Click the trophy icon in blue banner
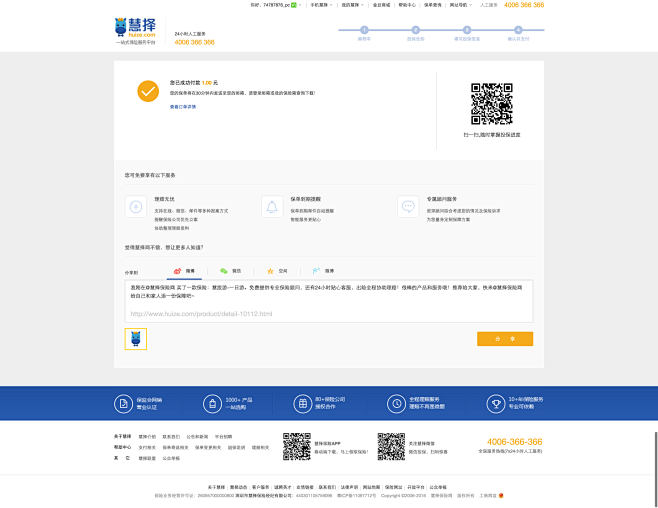The image size is (658, 508). 495,404
